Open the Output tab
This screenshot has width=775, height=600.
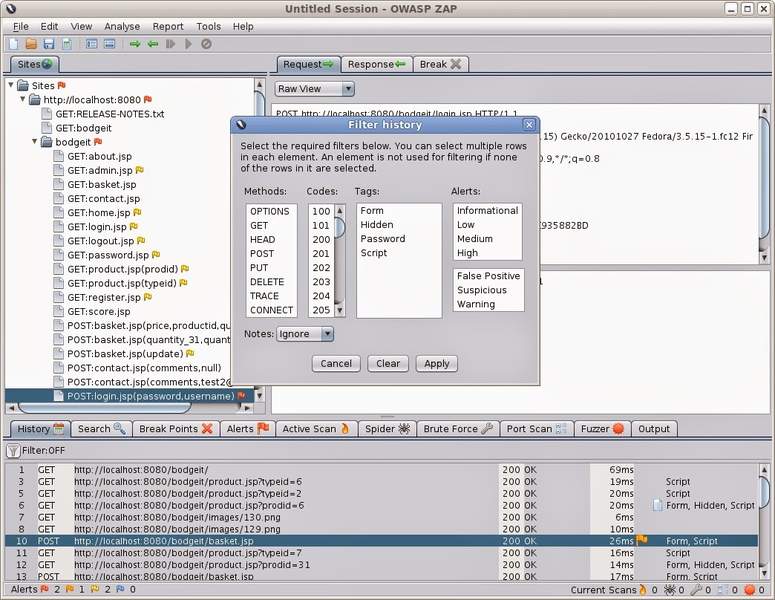654,429
